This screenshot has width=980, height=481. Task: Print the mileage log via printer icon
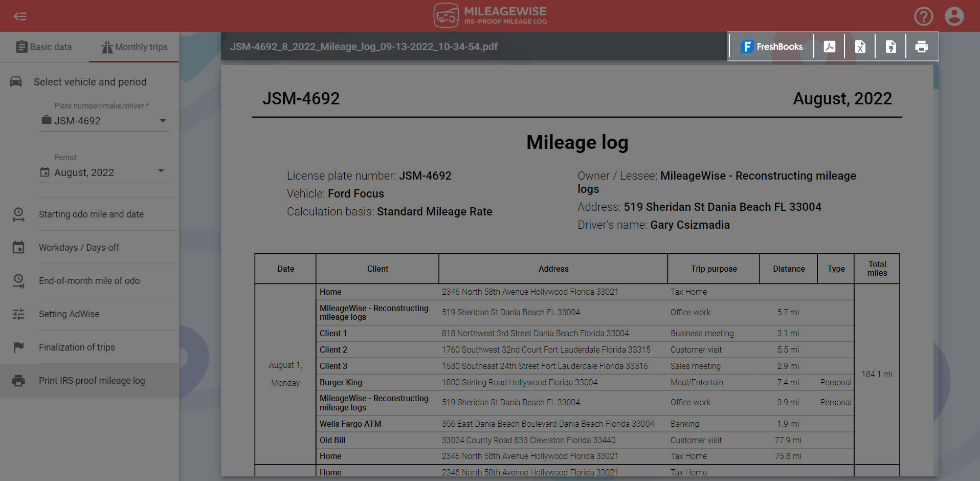(x=922, y=47)
